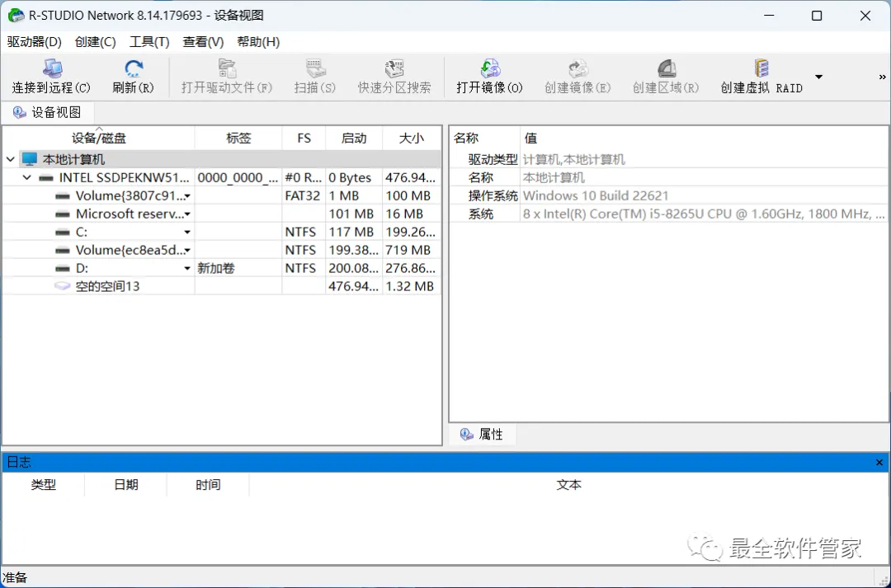Viewport: 891px width, 588px height.
Task: Open dropdown arrow on the Volume{3807c91 row
Action: 187,196
